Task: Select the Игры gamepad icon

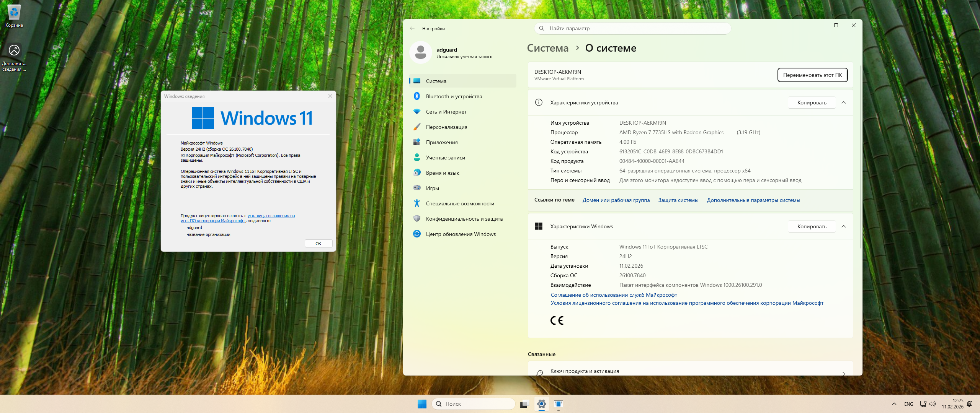Action: point(417,188)
